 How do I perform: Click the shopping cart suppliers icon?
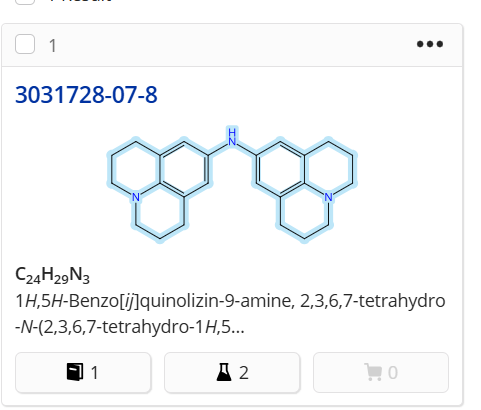point(373,372)
